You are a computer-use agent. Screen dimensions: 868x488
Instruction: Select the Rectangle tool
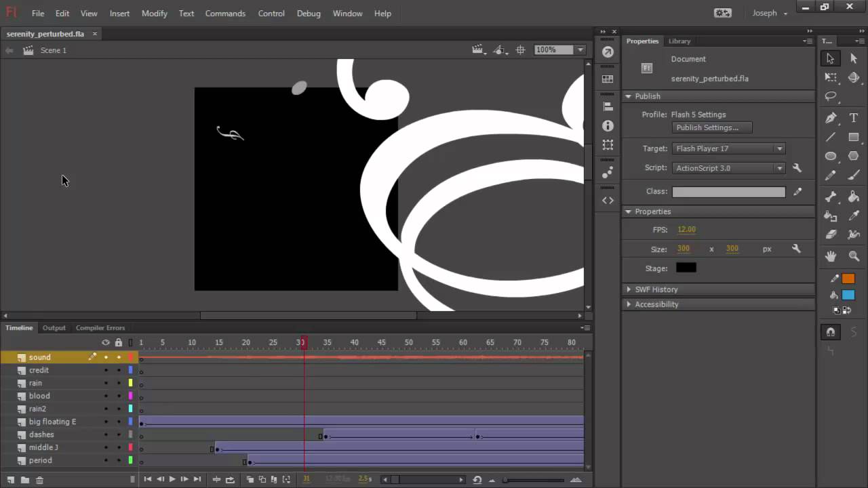pos(854,137)
